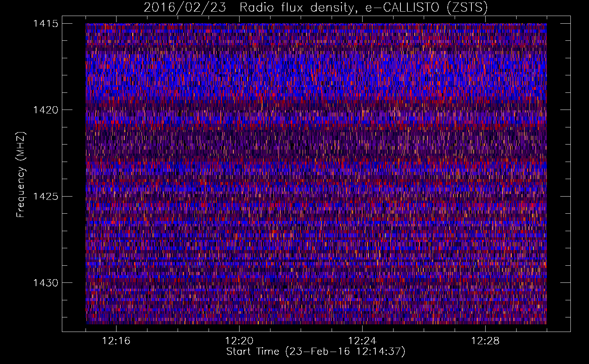Click the 12:24 time tick label
589x364 pixels.
point(362,341)
